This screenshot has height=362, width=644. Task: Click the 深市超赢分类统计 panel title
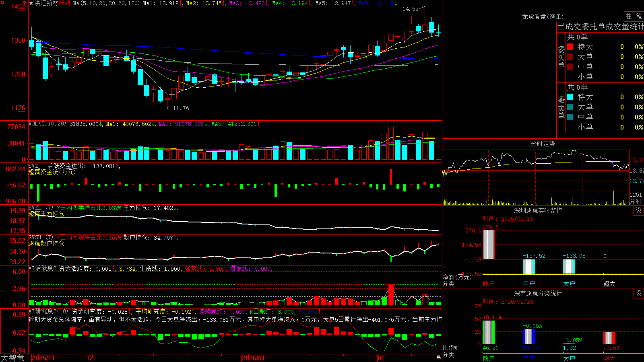(538, 293)
